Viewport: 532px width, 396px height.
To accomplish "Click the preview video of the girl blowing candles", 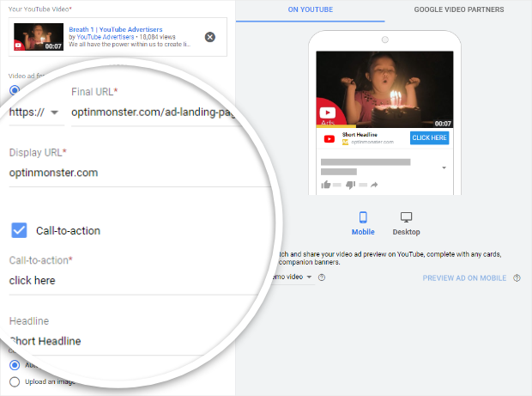I will pyautogui.click(x=384, y=89).
